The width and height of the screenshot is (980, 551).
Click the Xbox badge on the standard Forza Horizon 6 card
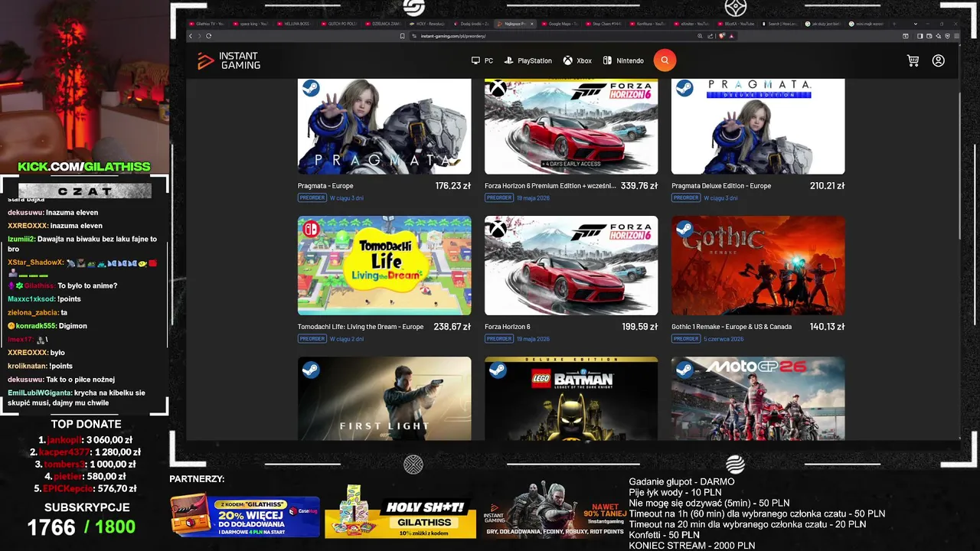pyautogui.click(x=498, y=229)
